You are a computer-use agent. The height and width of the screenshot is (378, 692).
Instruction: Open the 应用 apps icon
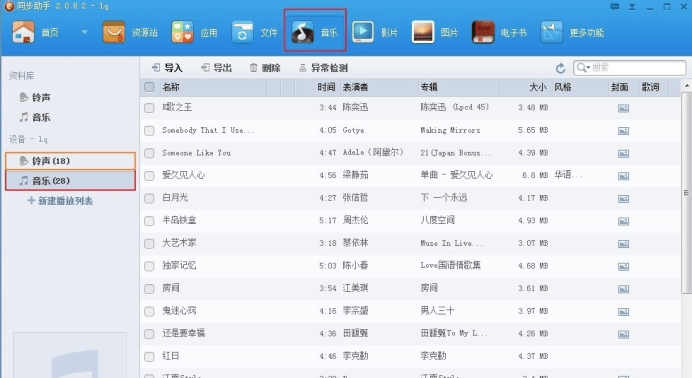pyautogui.click(x=182, y=32)
